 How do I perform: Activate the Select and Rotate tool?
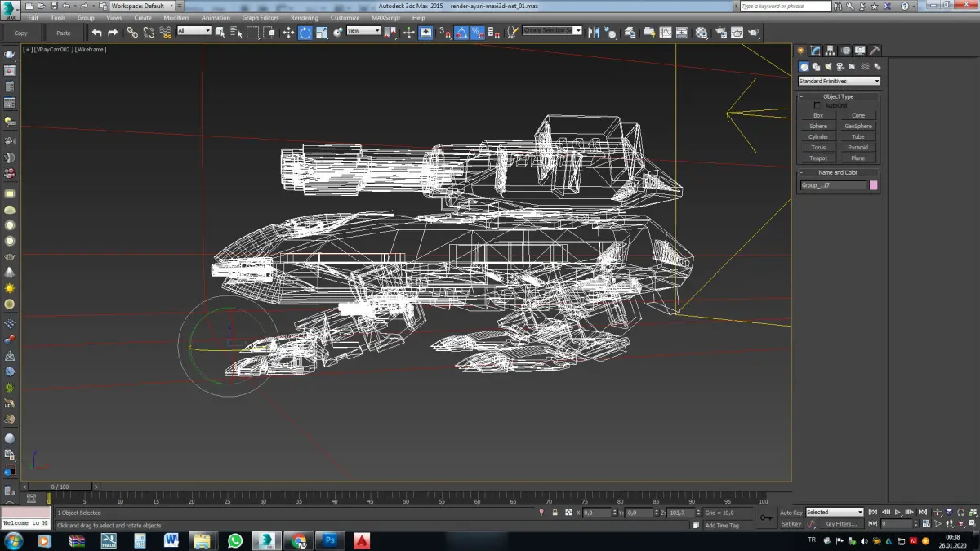(x=305, y=33)
